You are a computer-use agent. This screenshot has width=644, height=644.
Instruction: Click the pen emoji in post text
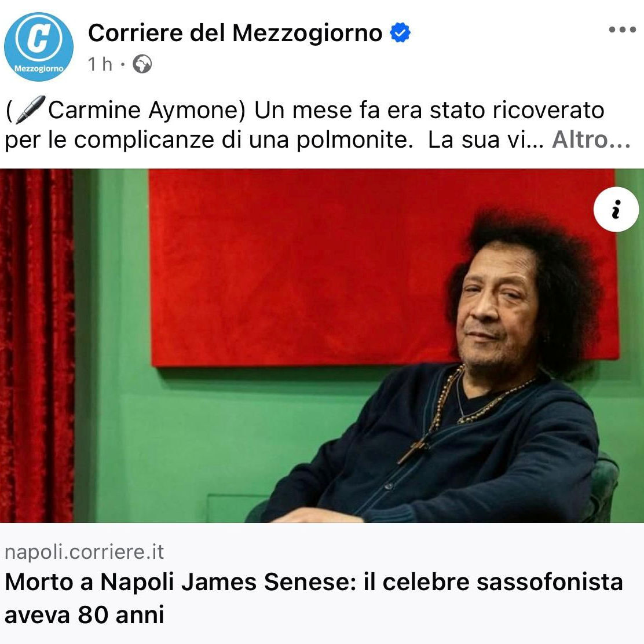(x=30, y=109)
